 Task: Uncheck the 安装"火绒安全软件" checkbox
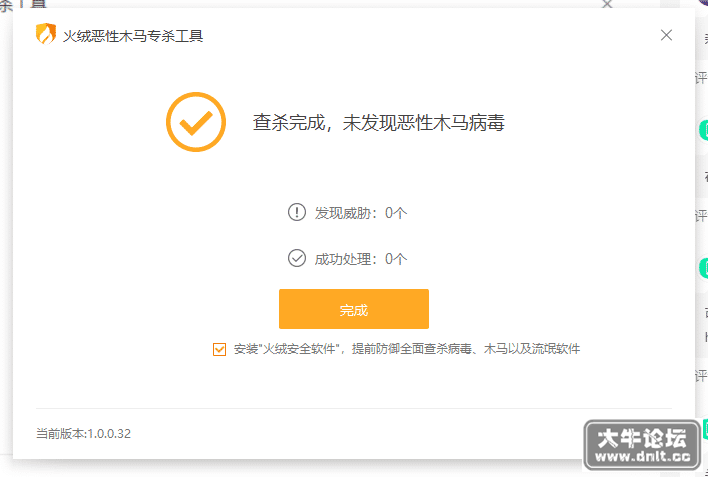tap(219, 349)
